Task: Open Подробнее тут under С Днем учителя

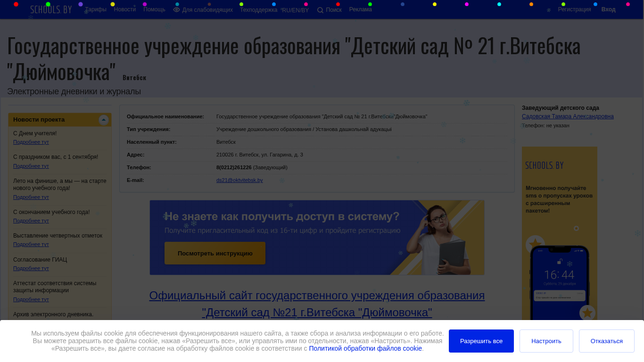Action: (31, 142)
